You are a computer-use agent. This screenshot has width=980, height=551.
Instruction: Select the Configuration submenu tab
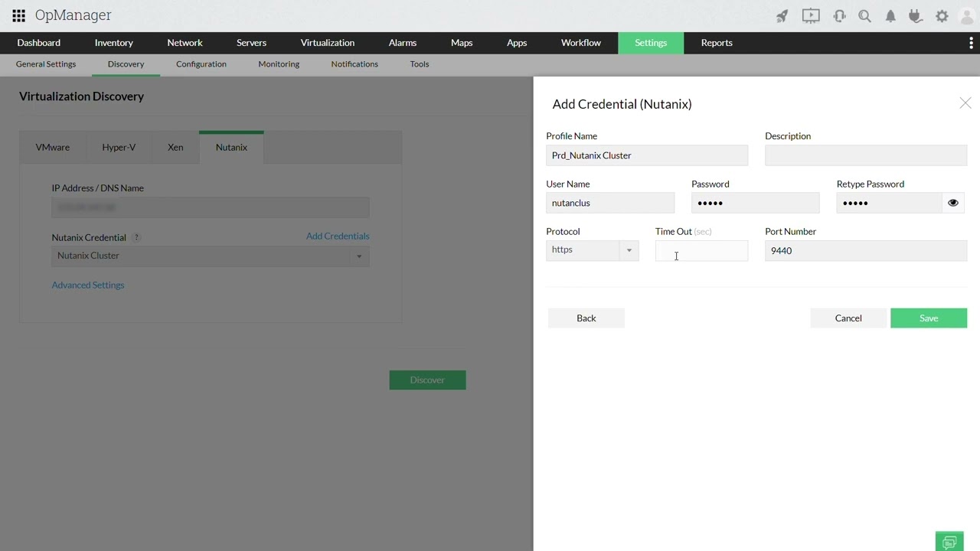[201, 64]
